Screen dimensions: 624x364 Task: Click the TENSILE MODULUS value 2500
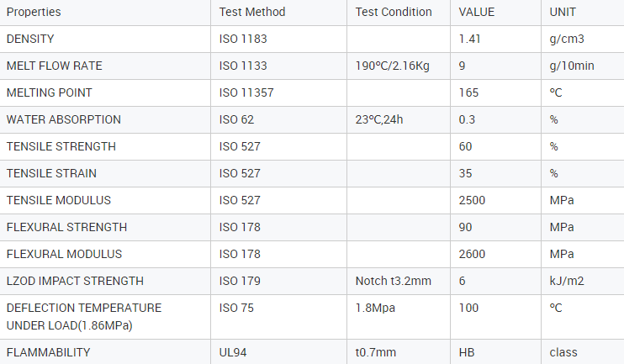(x=473, y=200)
